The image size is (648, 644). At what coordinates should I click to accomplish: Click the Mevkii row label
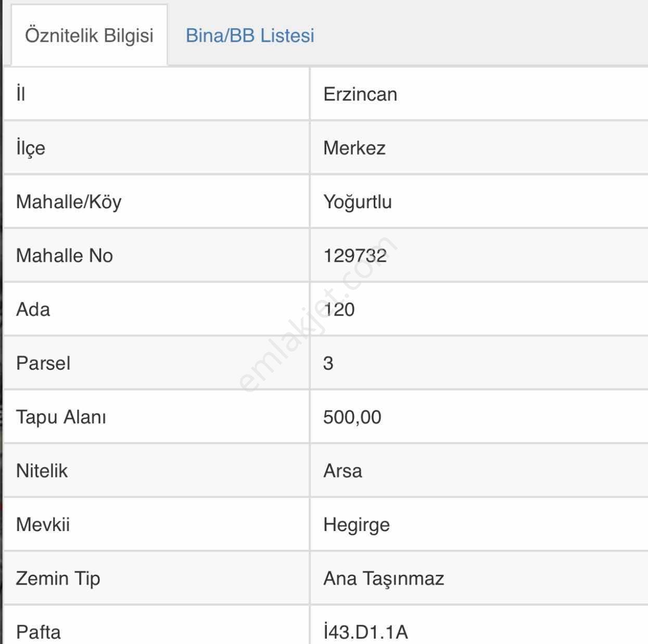click(x=43, y=524)
